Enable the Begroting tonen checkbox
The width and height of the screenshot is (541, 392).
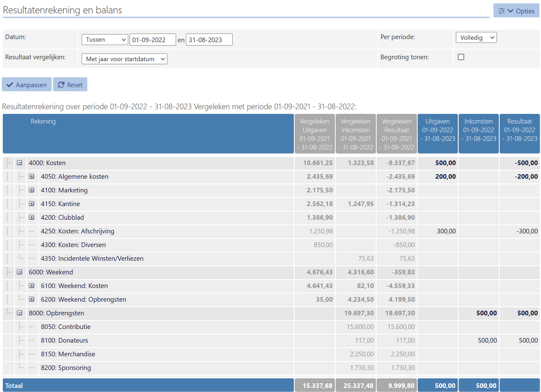point(461,57)
